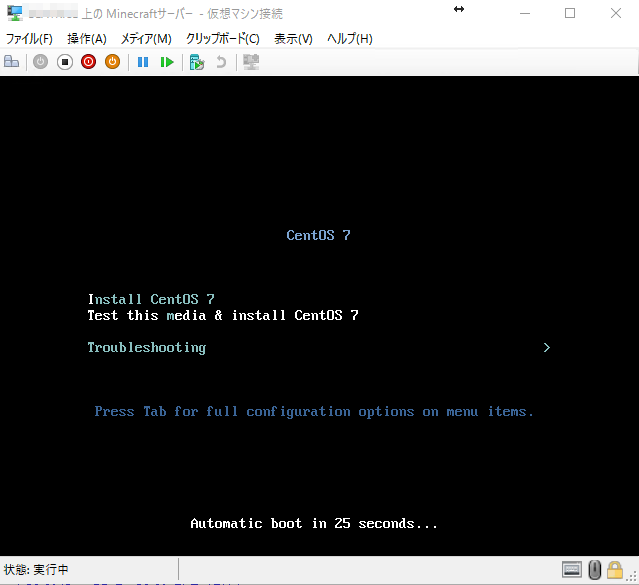Expand Troubleshooting submenu arrow

(546, 348)
